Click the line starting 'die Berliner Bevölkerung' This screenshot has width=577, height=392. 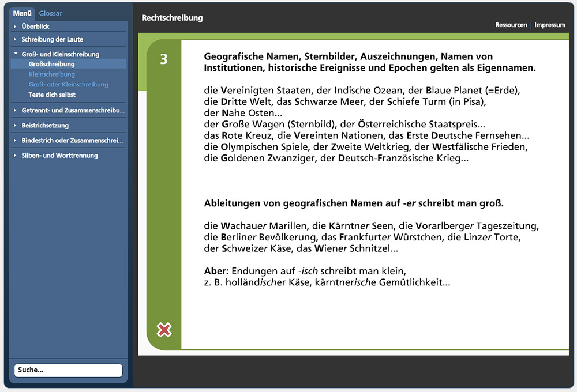click(x=362, y=237)
